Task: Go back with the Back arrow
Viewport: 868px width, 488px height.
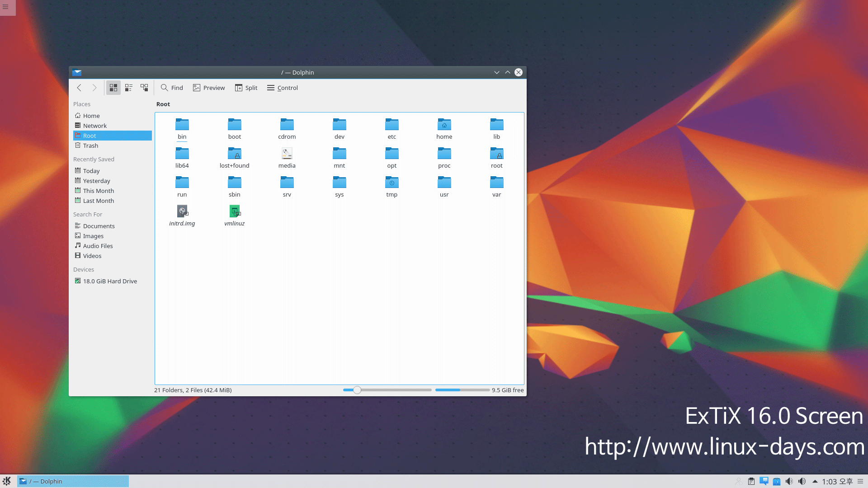Action: 79,88
